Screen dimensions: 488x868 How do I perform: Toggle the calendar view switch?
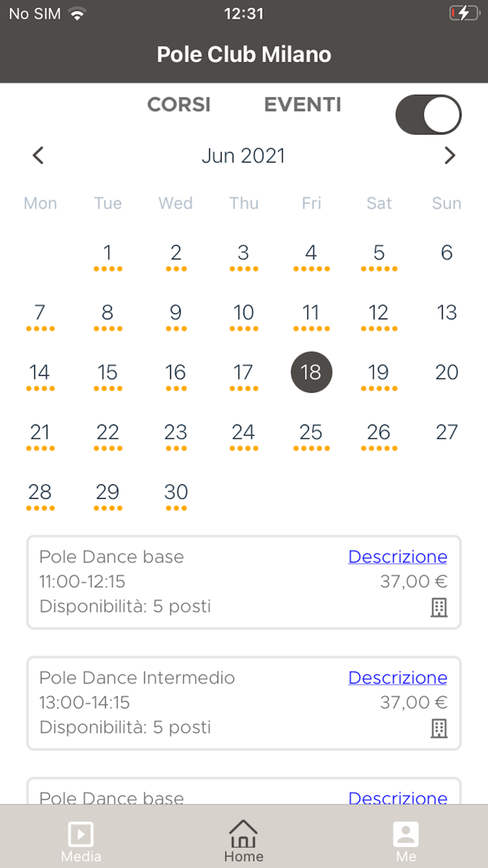(x=428, y=114)
